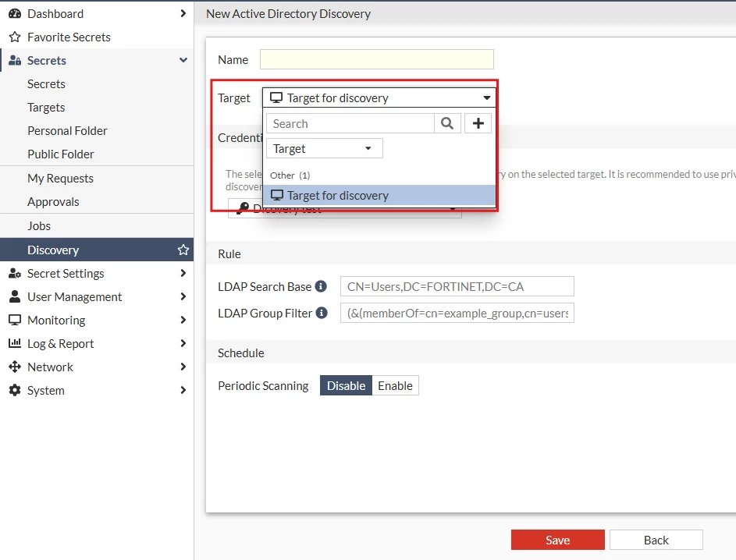
Task: Click the Back button
Action: click(656, 540)
